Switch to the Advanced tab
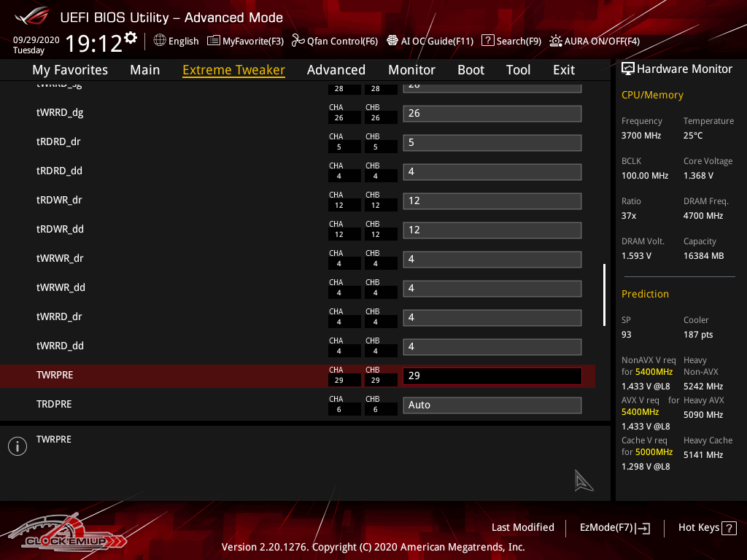 click(x=336, y=70)
